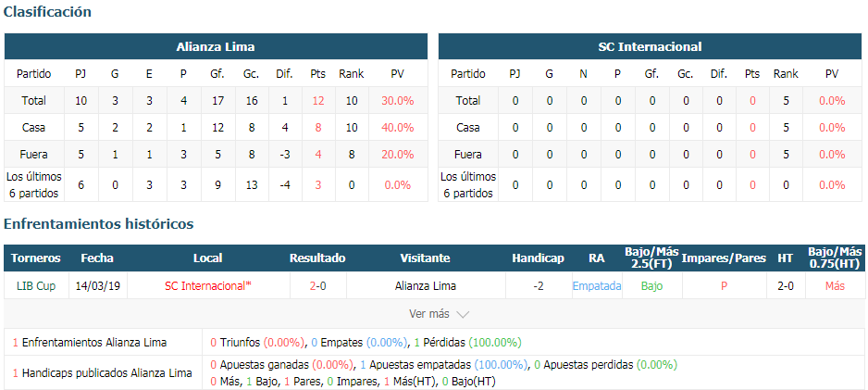Click the Handicap column header
Screen dimensions: 868x390
tap(538, 258)
